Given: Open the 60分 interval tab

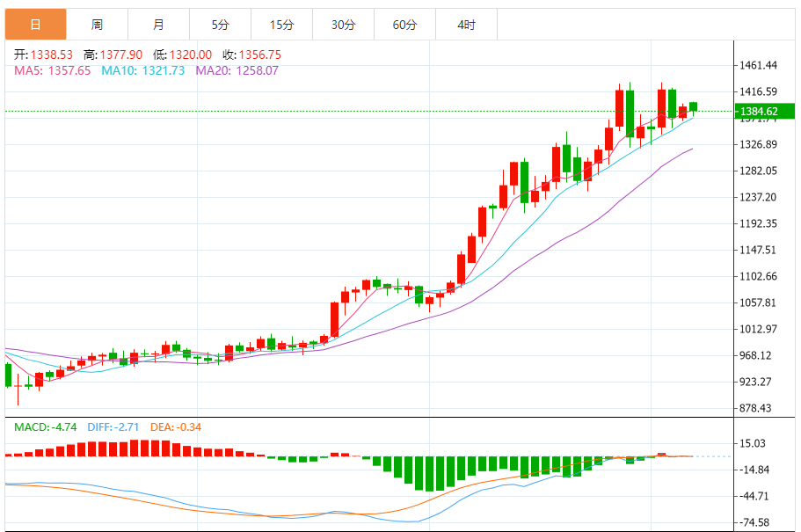Looking at the screenshot, I should coord(405,24).
